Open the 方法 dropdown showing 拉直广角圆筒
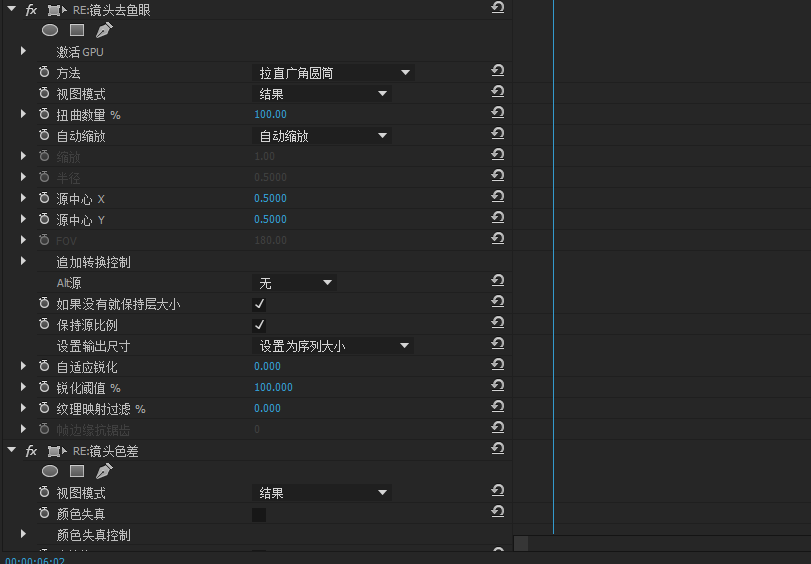Viewport: 811px width, 564px height. (334, 73)
